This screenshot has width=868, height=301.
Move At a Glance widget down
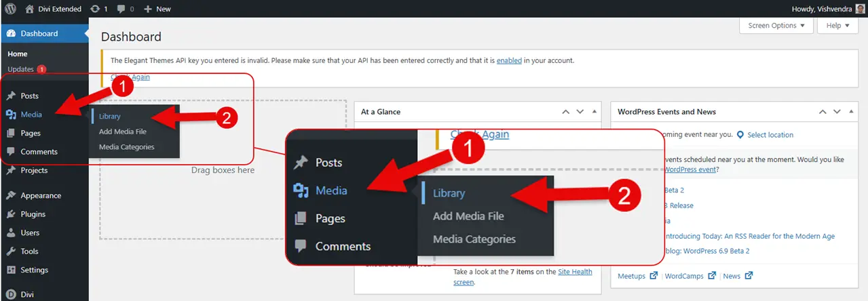point(580,112)
